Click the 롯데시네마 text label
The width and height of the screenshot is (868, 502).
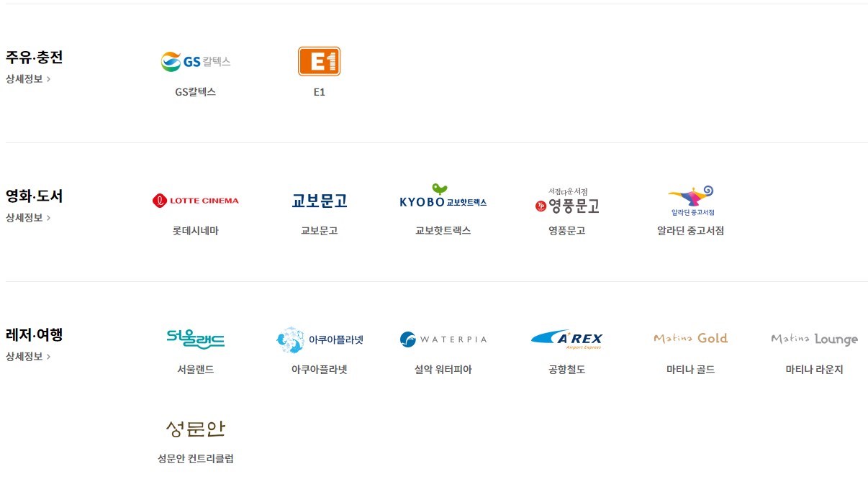196,231
